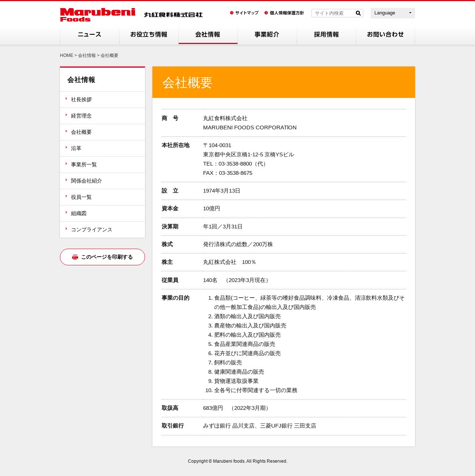Click 会社情報 in the breadcrumb

coord(87,55)
